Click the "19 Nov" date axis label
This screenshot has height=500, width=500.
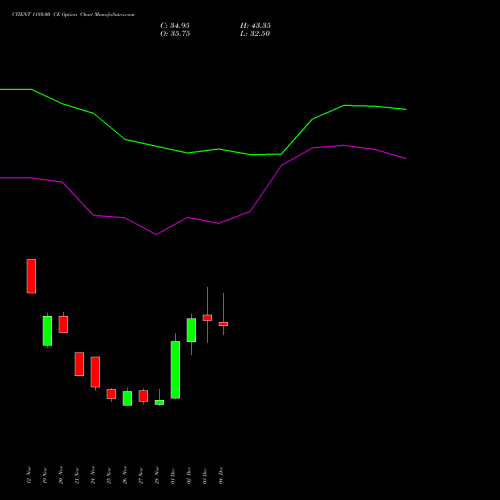[x=45, y=475]
